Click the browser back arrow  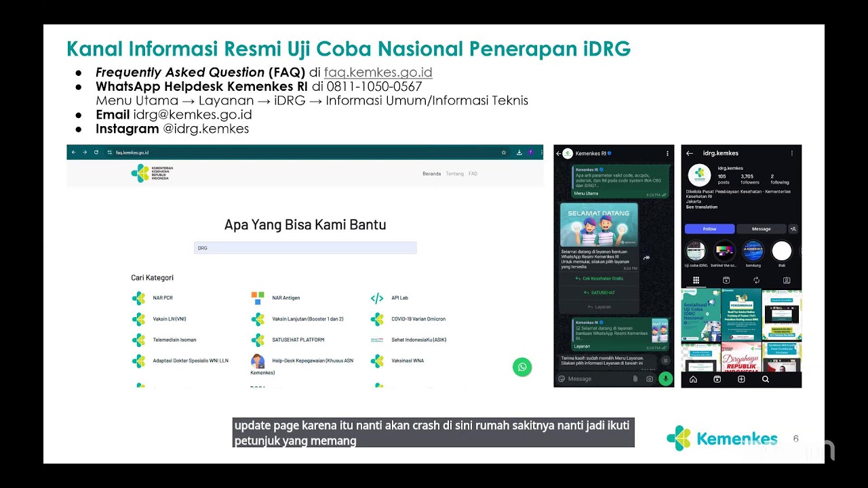tap(74, 152)
